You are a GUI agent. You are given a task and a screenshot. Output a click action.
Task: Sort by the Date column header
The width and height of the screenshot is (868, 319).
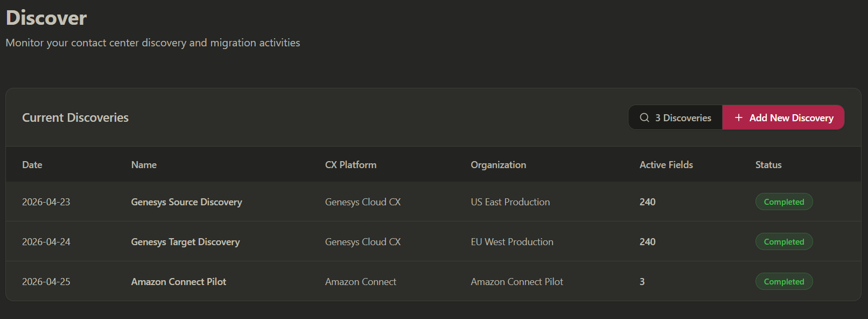point(32,165)
